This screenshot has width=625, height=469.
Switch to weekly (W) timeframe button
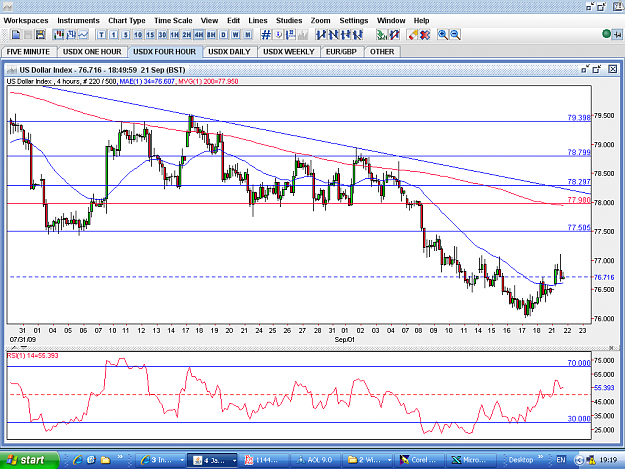coord(236,35)
